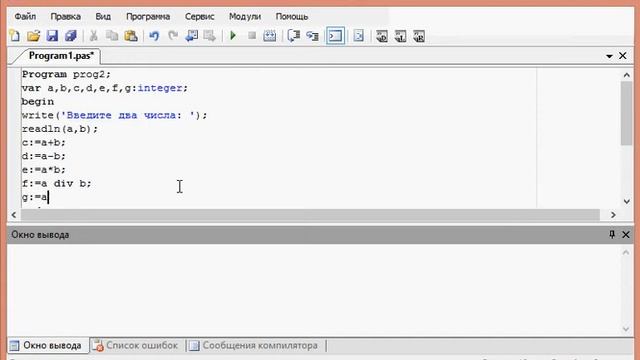Close the Program1.pas document tab
Viewport: 640px width, 360px height.
[x=623, y=56]
